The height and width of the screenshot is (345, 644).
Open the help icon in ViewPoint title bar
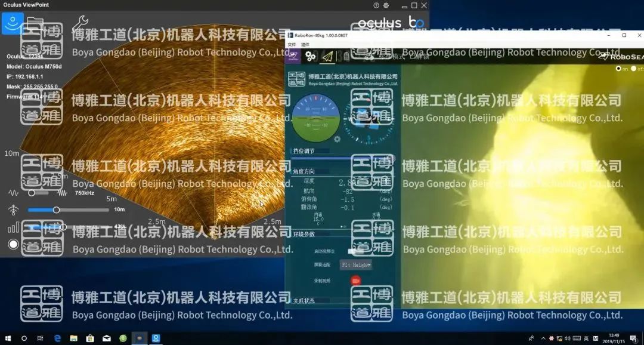tap(376, 5)
